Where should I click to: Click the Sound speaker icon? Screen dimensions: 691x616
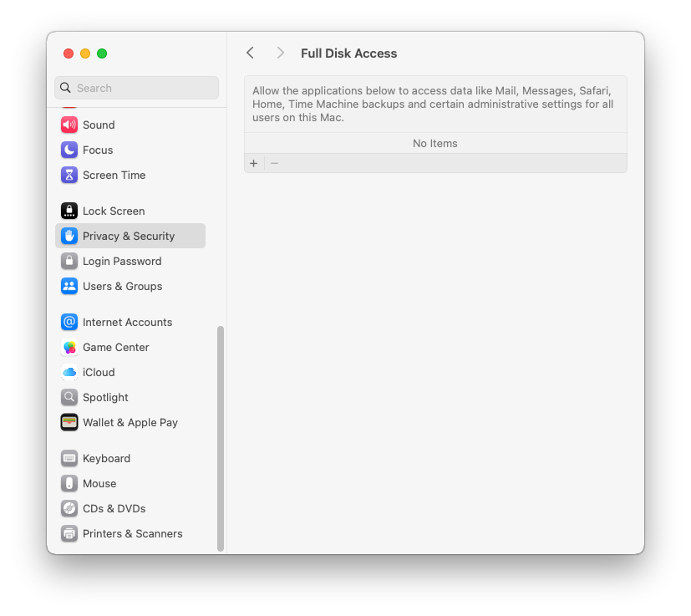point(69,125)
